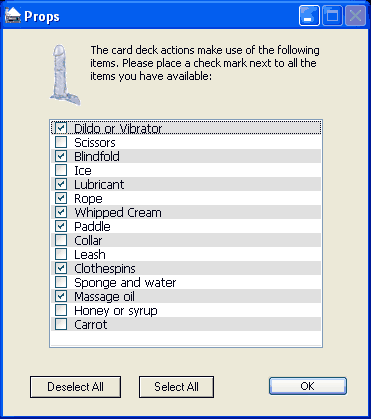This screenshot has width=371, height=419.
Task: Enable Sponge and water
Action: click(61, 282)
